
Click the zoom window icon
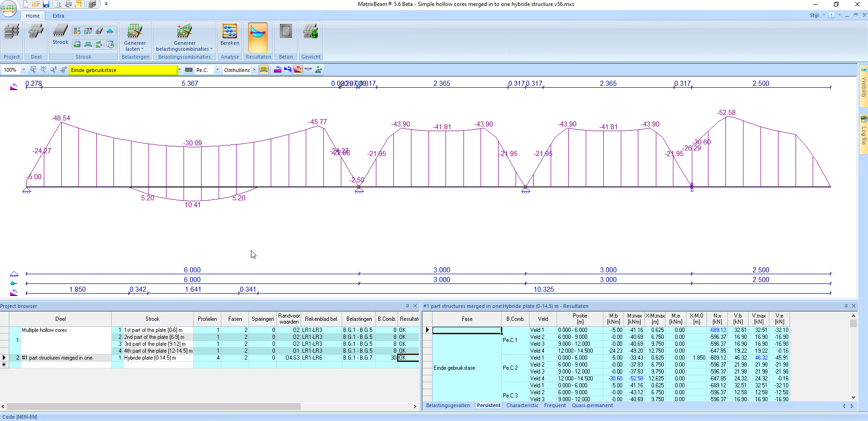coord(33,70)
